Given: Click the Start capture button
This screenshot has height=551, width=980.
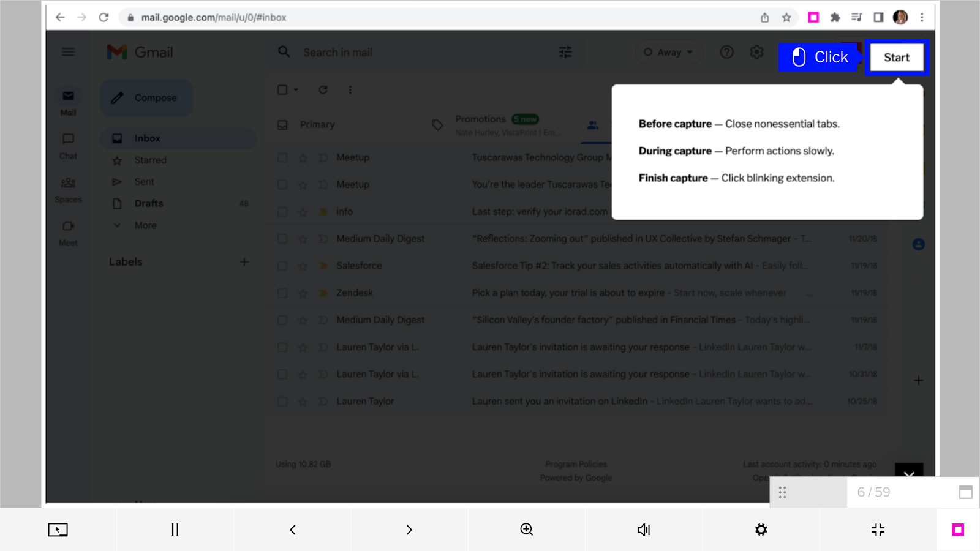Looking at the screenshot, I should pyautogui.click(x=897, y=57).
